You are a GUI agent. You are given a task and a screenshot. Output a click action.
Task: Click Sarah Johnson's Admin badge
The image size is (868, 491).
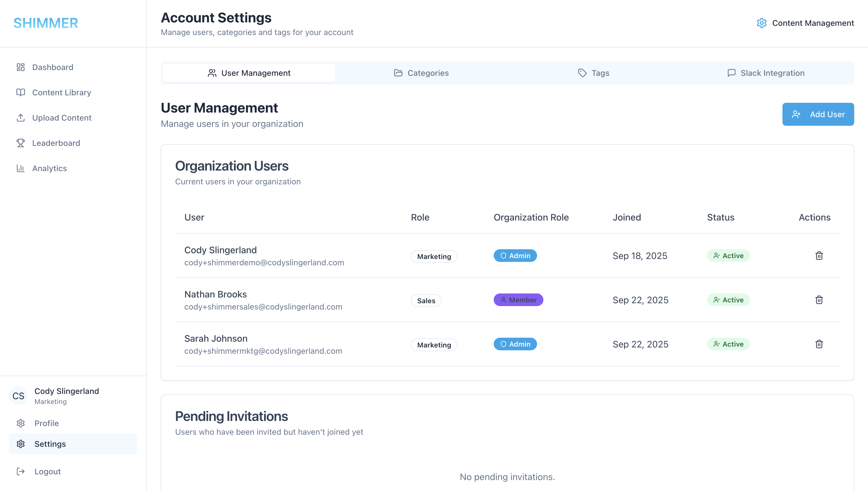tap(515, 344)
